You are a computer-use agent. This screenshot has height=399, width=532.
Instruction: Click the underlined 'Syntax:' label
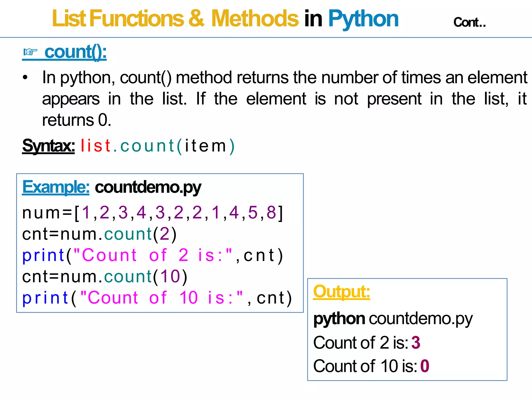pyautogui.click(x=48, y=146)
